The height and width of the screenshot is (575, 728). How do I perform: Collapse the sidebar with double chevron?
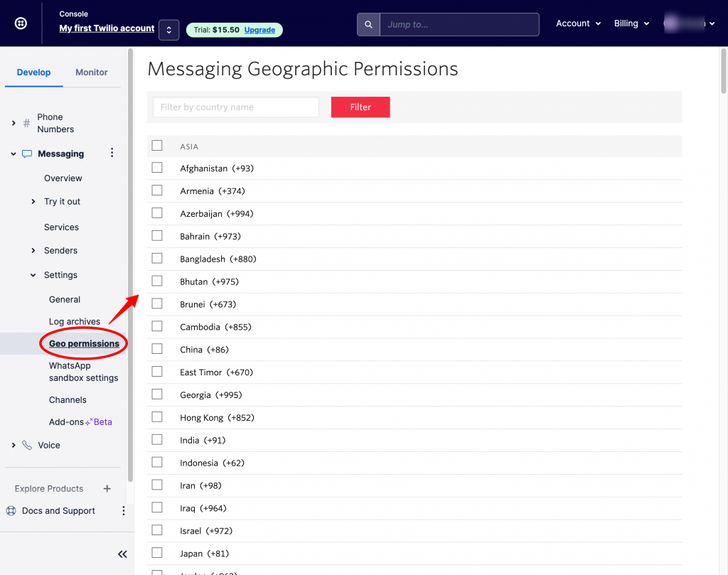[122, 554]
